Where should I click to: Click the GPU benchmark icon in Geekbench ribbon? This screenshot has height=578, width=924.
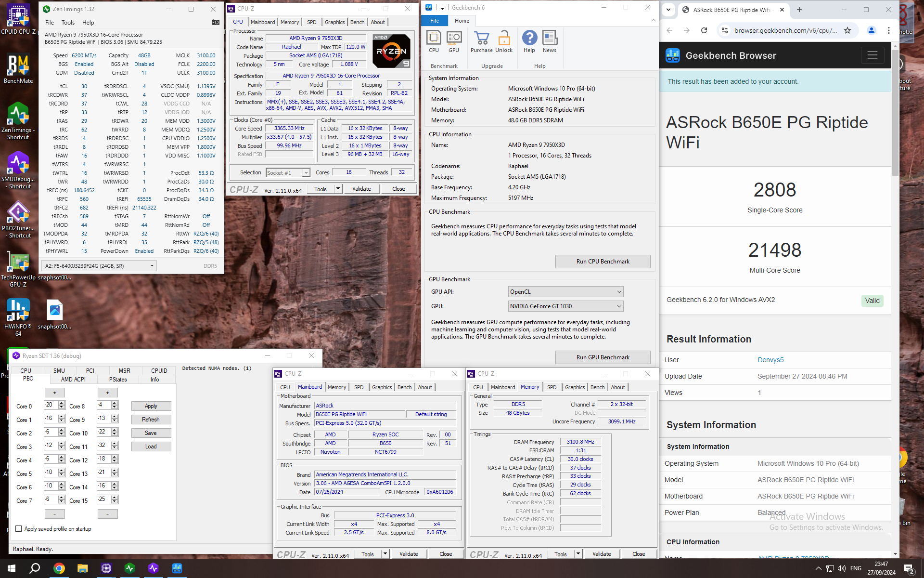point(454,41)
